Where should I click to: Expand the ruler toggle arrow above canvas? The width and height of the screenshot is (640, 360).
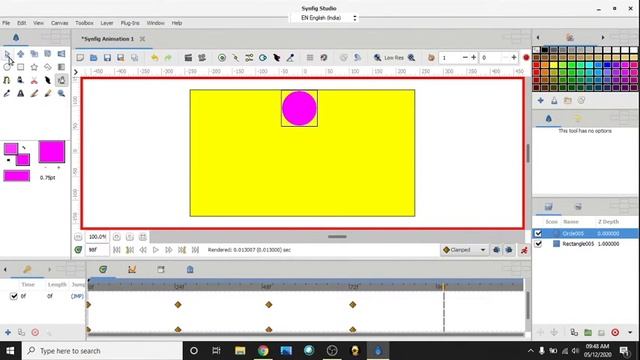(x=76, y=72)
